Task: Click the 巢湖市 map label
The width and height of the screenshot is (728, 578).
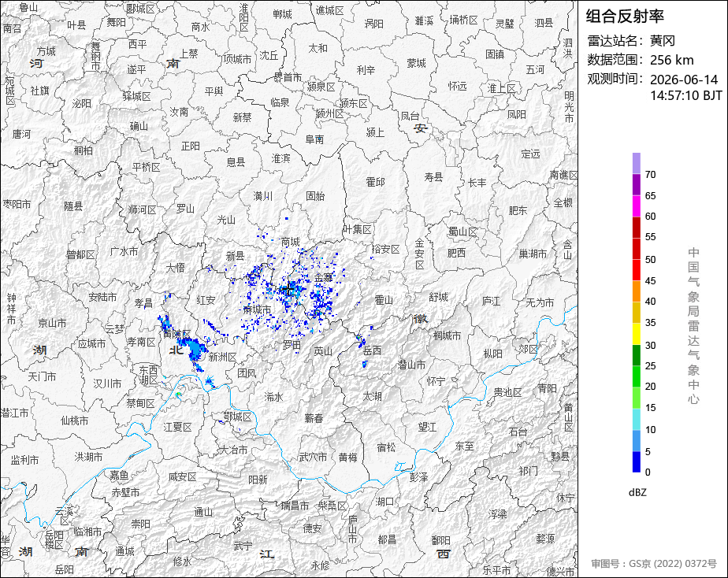Action: point(533,254)
